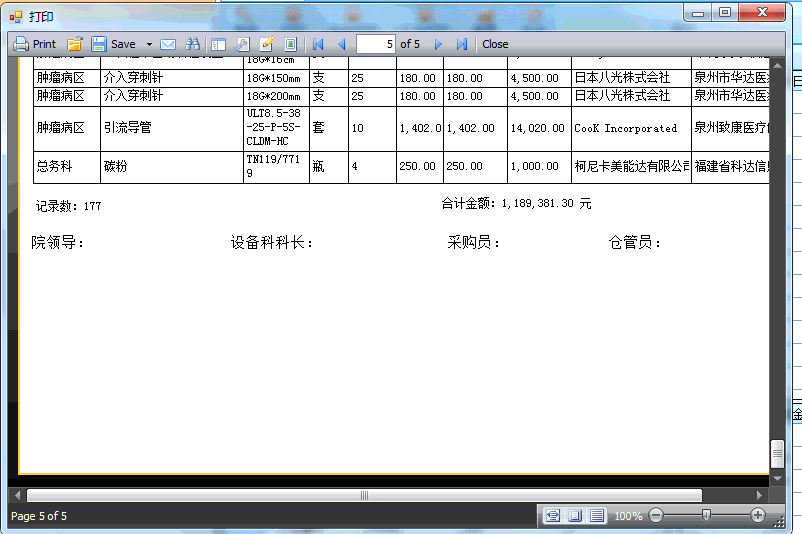Click the zoom slider handle
Viewport: 802px width, 534px height.
pos(706,515)
